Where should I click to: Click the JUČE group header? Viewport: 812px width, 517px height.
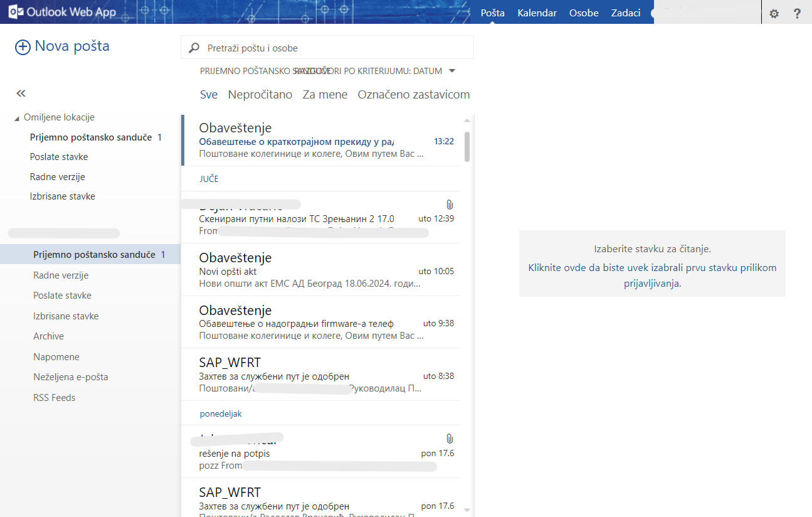coord(209,179)
